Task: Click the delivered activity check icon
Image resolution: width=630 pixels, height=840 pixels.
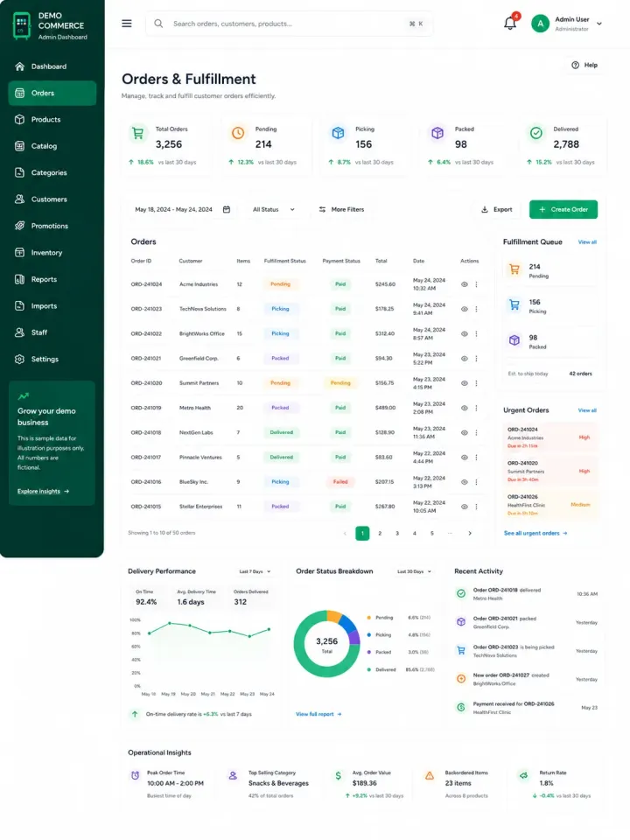Action: tap(461, 593)
